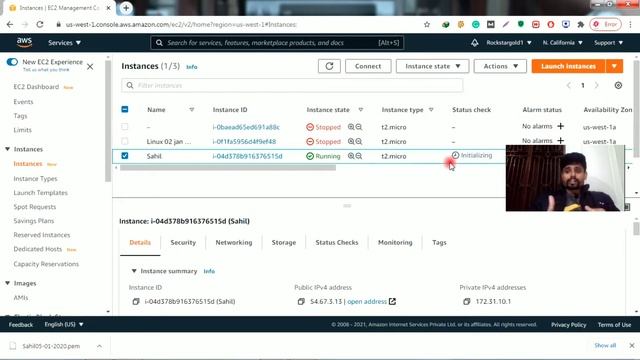This screenshot has height=360, width=640.
Task: Go to previous page of instances
Action: coord(569,85)
